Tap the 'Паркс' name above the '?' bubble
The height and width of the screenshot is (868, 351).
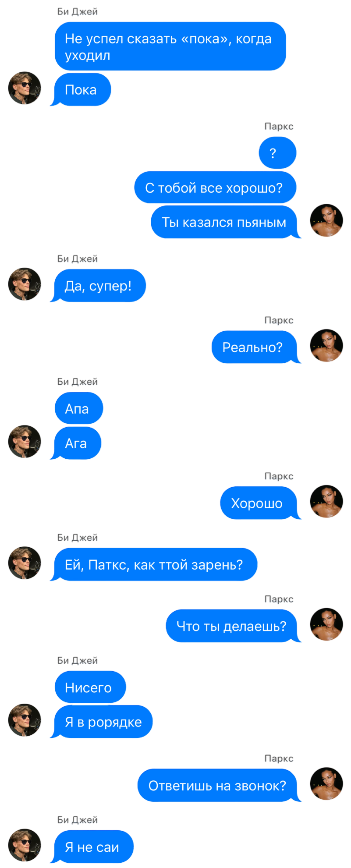pos(279,126)
